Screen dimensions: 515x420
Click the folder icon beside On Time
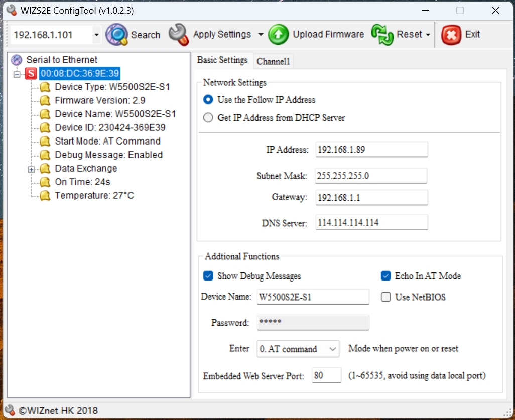pos(45,182)
